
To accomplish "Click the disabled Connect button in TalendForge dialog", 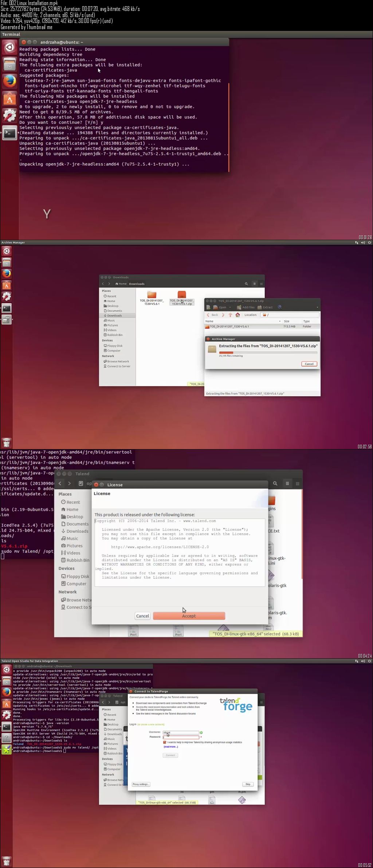I will tap(170, 755).
